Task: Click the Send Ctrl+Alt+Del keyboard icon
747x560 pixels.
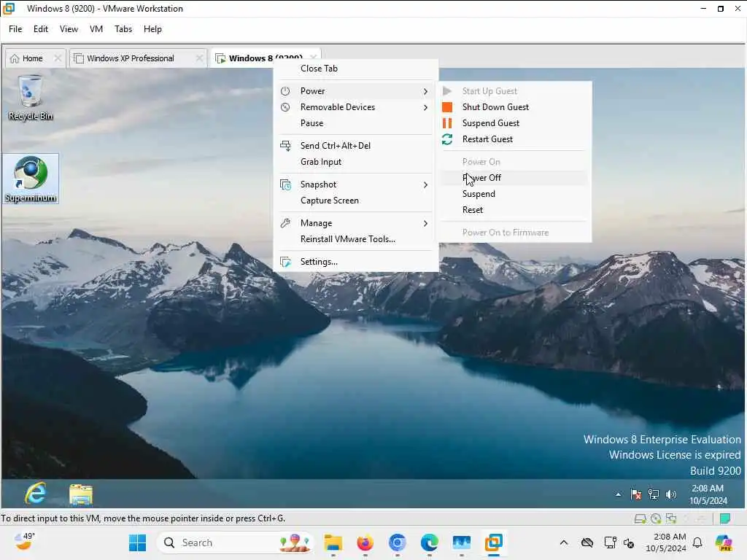Action: (285, 146)
